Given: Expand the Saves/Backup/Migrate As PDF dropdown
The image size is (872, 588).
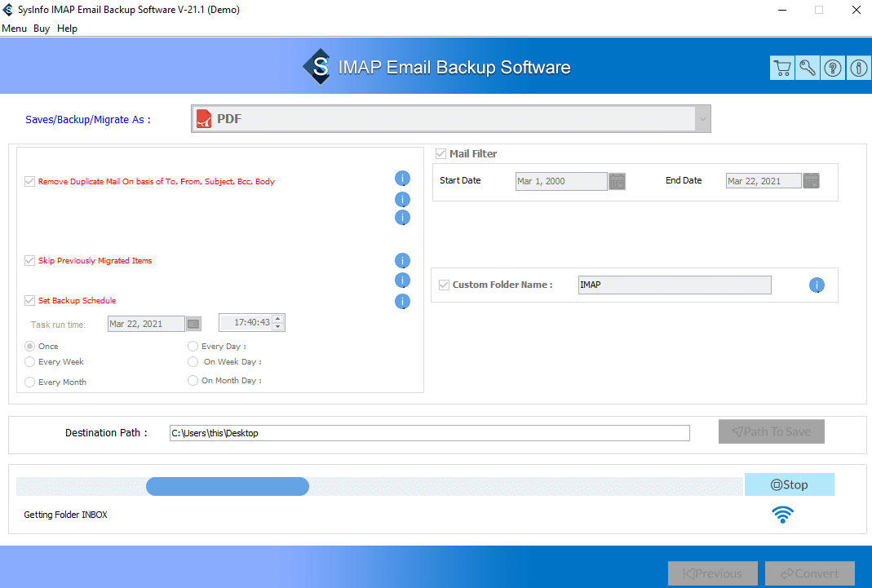Looking at the screenshot, I should (x=702, y=119).
